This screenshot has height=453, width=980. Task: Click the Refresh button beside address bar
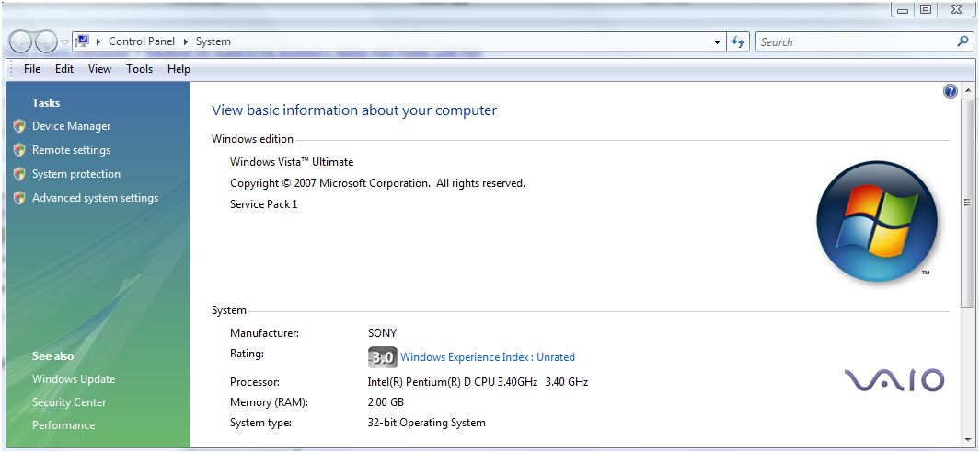[x=738, y=42]
